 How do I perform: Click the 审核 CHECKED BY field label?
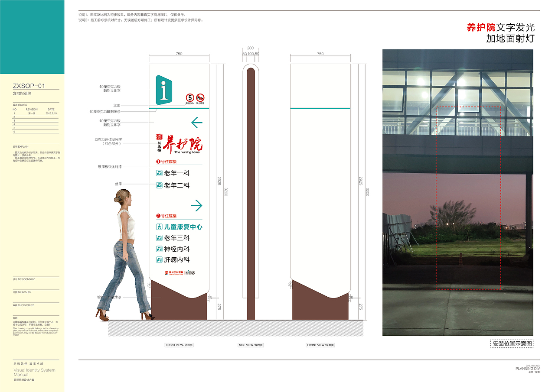[x=23, y=305]
